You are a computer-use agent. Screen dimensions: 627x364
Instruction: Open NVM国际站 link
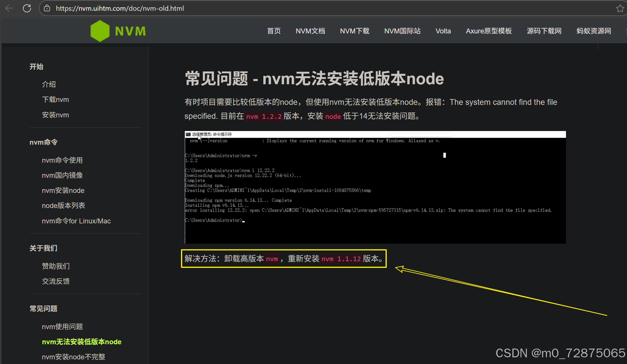click(x=402, y=31)
